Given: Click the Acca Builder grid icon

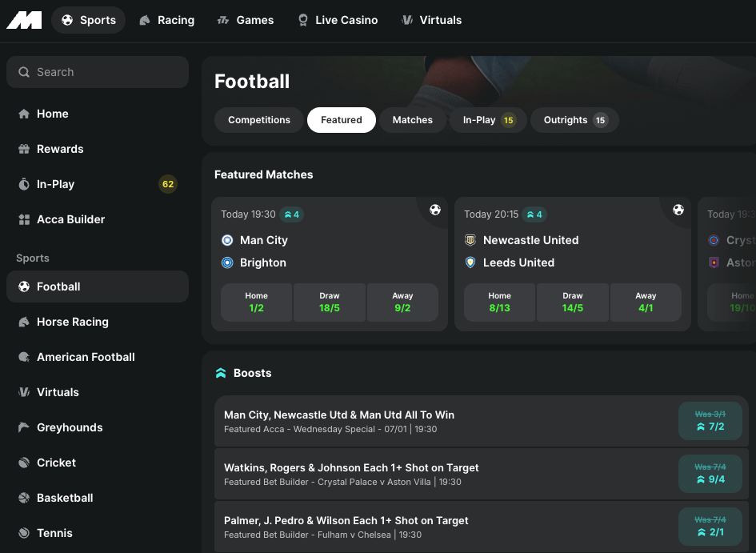Looking at the screenshot, I should [24, 219].
